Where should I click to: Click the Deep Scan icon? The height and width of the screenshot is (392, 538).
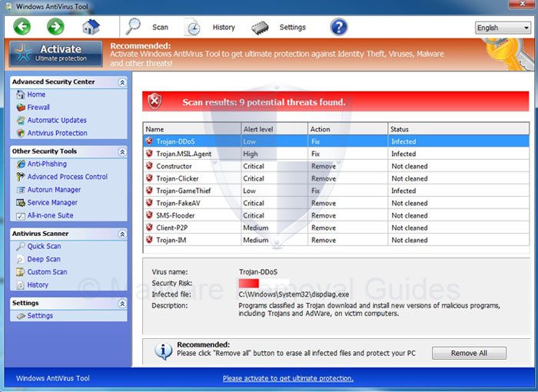pyautogui.click(x=21, y=259)
